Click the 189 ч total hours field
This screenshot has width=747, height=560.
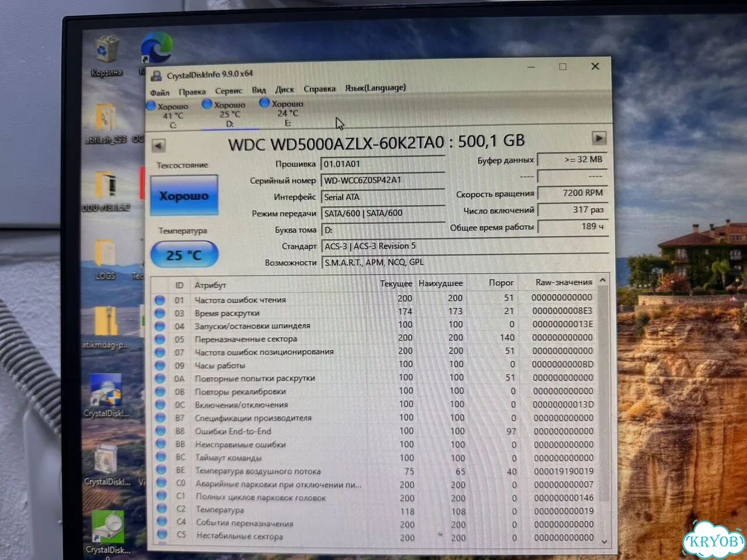point(572,226)
